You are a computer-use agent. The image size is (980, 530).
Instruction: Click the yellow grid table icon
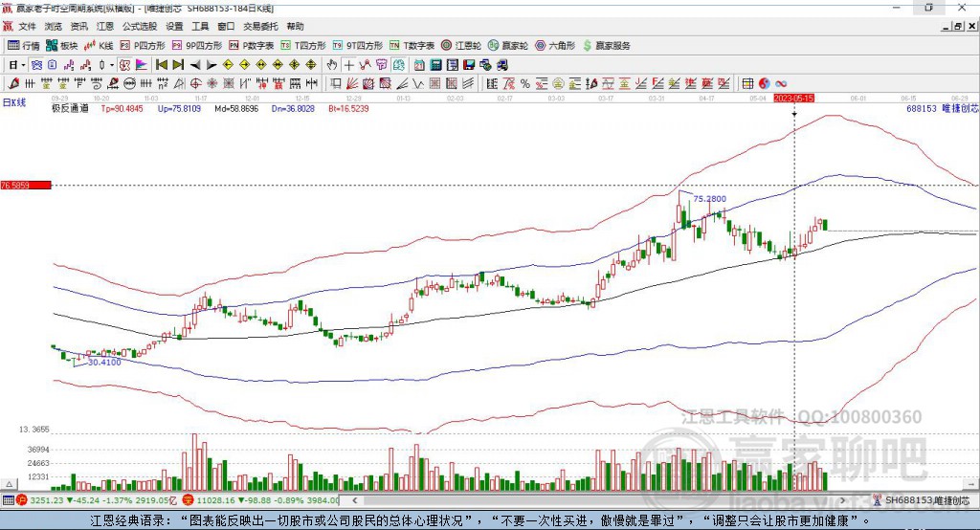click(x=747, y=83)
